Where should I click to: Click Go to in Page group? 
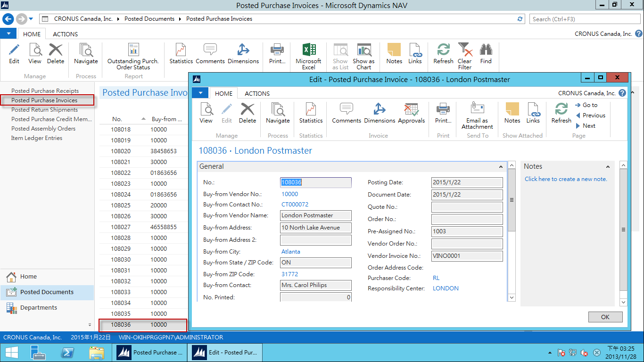[x=586, y=105]
